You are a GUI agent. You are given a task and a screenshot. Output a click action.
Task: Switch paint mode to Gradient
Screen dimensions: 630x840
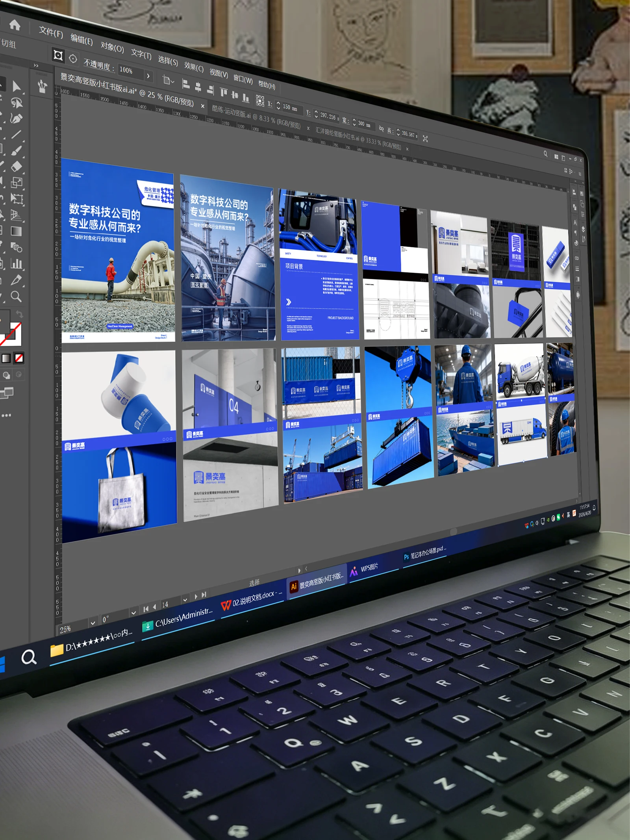[7, 358]
